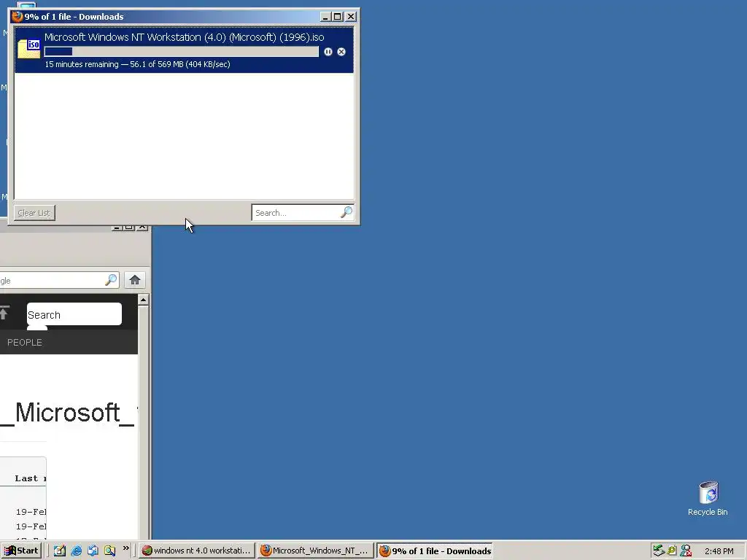This screenshot has width=747, height=560.
Task: Launch Internet Explorer from Quick Launch
Action: [76, 551]
